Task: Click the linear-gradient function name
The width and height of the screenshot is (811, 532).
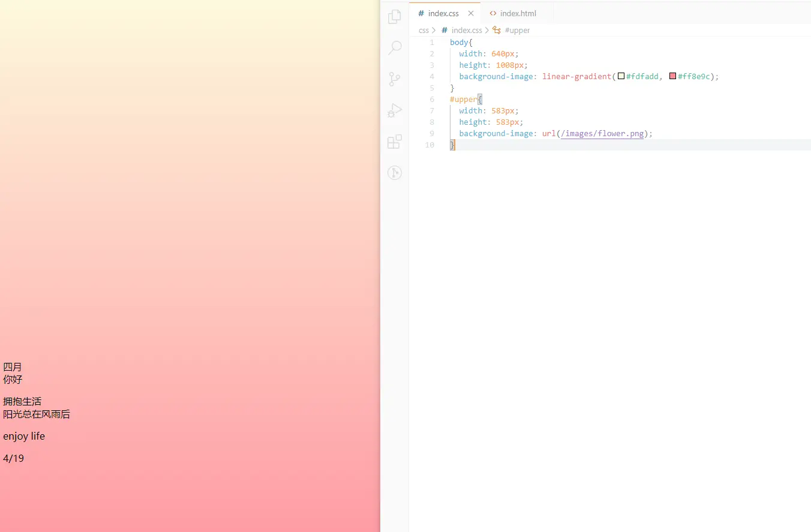Action: pos(576,76)
